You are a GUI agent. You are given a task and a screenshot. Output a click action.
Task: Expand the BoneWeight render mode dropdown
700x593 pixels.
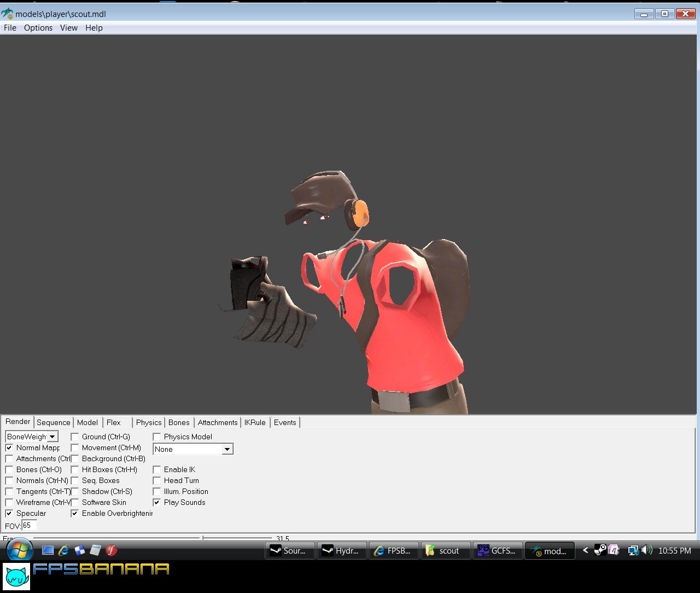click(x=52, y=437)
